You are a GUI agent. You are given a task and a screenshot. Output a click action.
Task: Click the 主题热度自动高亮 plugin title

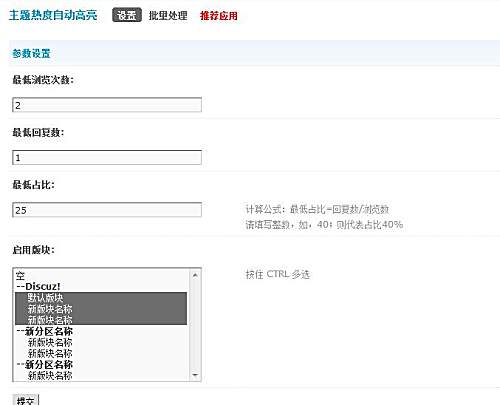click(53, 15)
